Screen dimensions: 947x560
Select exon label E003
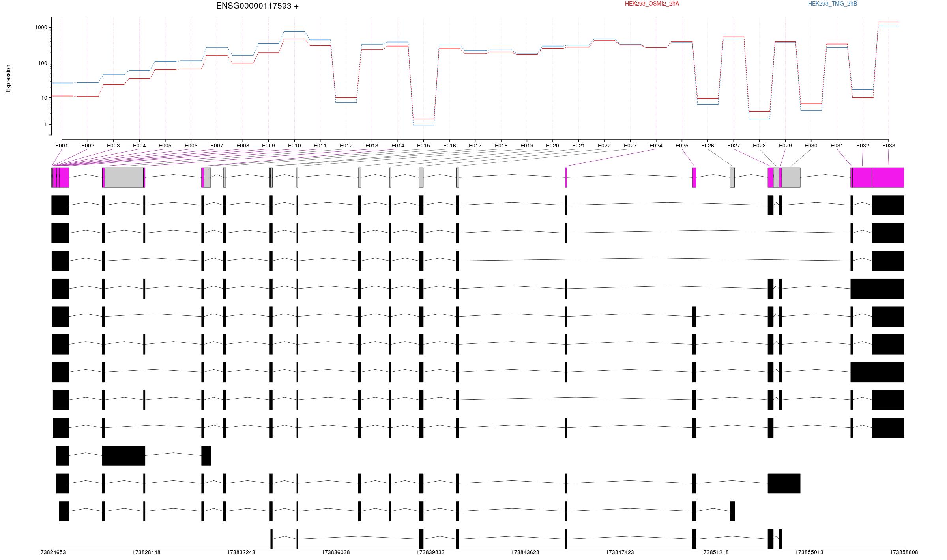click(x=113, y=146)
